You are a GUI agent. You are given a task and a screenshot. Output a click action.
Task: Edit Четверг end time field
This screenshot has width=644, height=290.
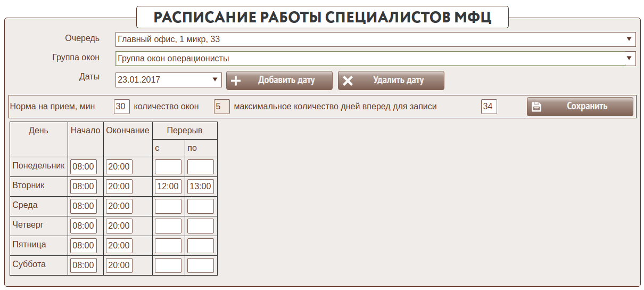[119, 226]
